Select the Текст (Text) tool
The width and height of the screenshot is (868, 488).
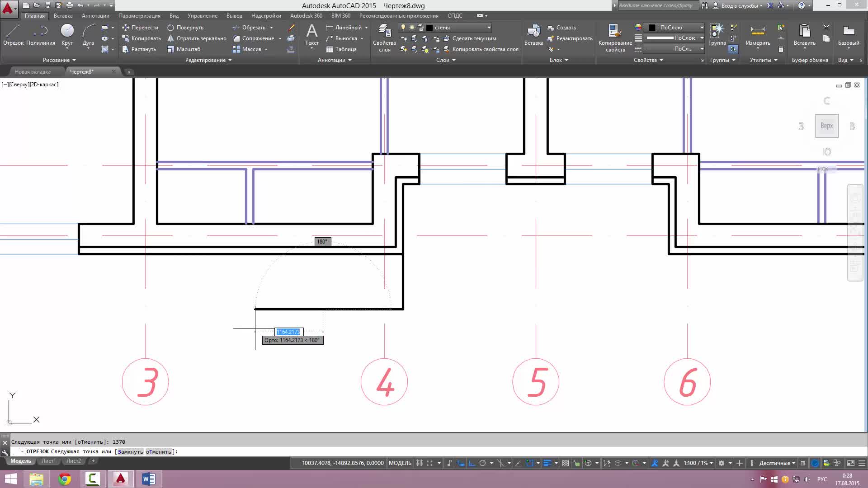pyautogui.click(x=312, y=35)
